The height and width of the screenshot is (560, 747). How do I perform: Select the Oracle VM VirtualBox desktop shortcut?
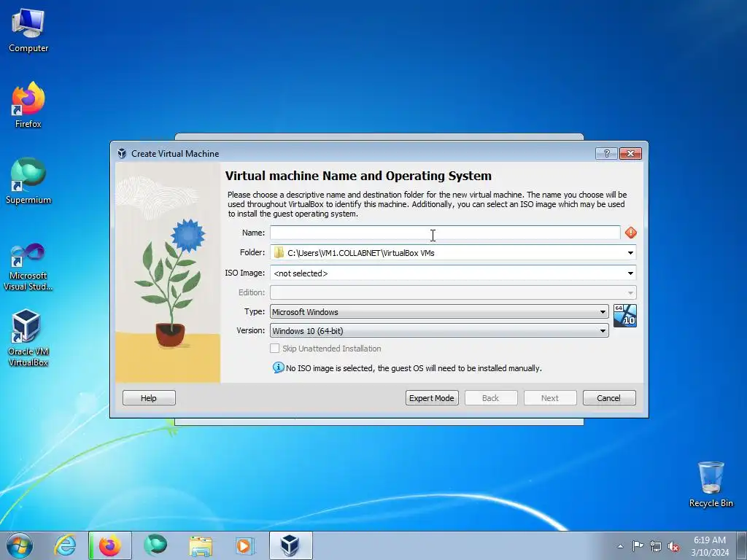coord(28,338)
